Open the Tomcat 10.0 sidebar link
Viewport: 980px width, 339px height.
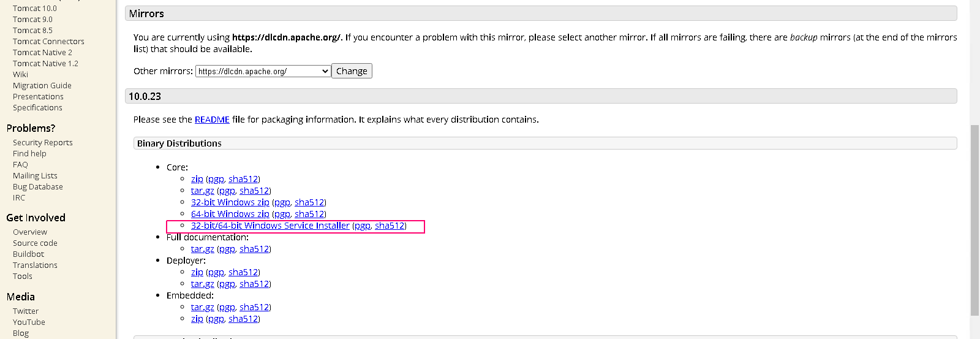tap(35, 9)
